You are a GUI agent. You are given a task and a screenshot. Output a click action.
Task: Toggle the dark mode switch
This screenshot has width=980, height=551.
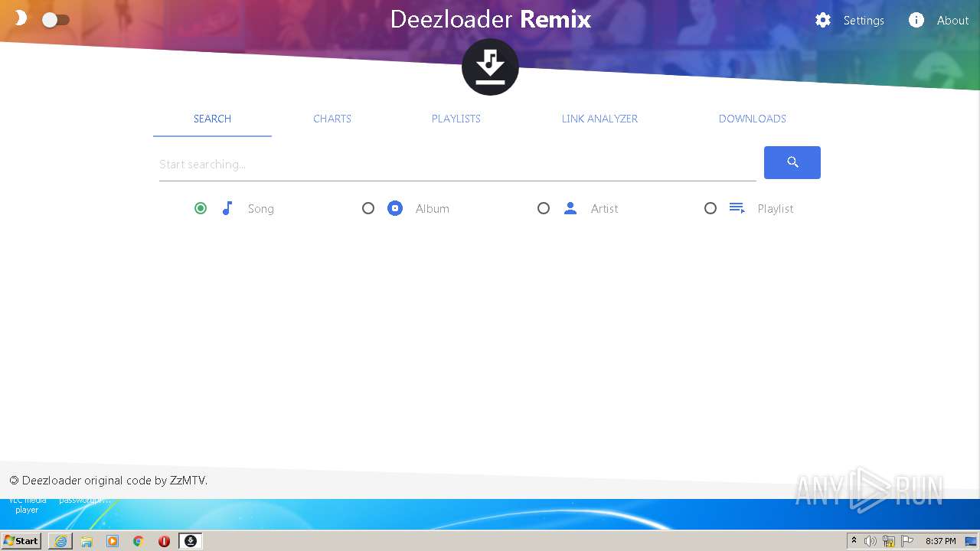tap(55, 20)
